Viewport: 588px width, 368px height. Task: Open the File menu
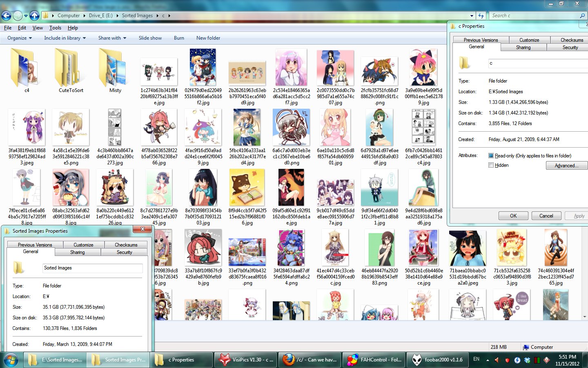pos(8,28)
